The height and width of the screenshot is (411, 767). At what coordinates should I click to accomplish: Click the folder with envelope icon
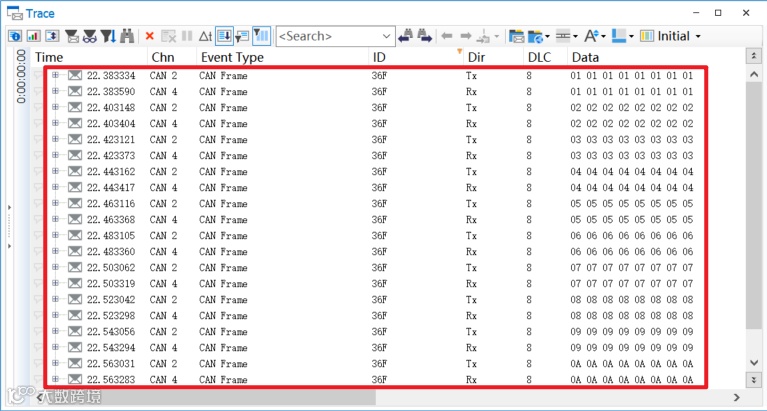point(517,36)
